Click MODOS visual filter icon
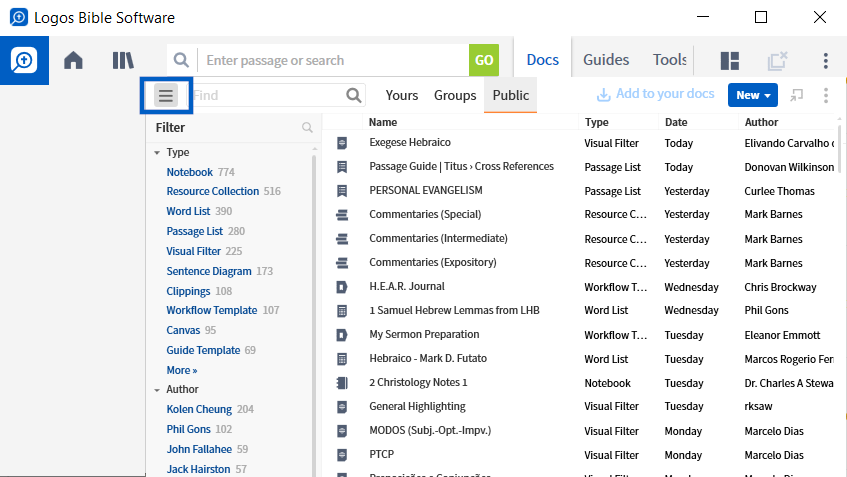The image size is (847, 477). 342,431
